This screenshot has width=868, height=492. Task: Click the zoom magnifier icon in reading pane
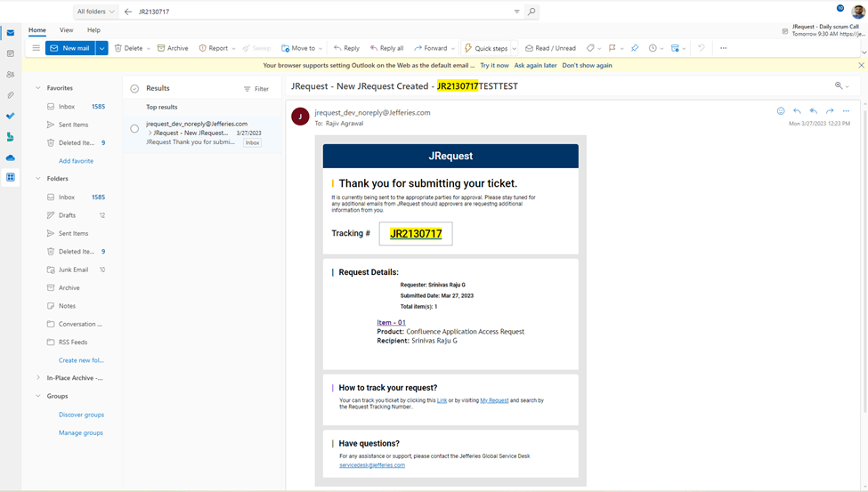coord(839,85)
